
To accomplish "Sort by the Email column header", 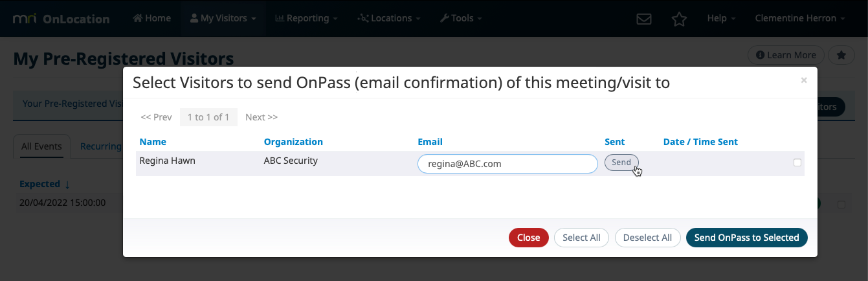I will tap(430, 142).
